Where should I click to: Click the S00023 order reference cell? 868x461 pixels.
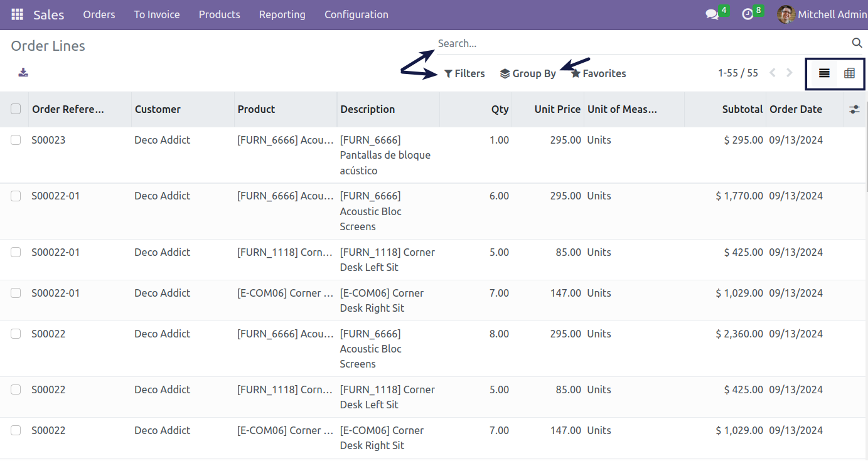pyautogui.click(x=48, y=140)
